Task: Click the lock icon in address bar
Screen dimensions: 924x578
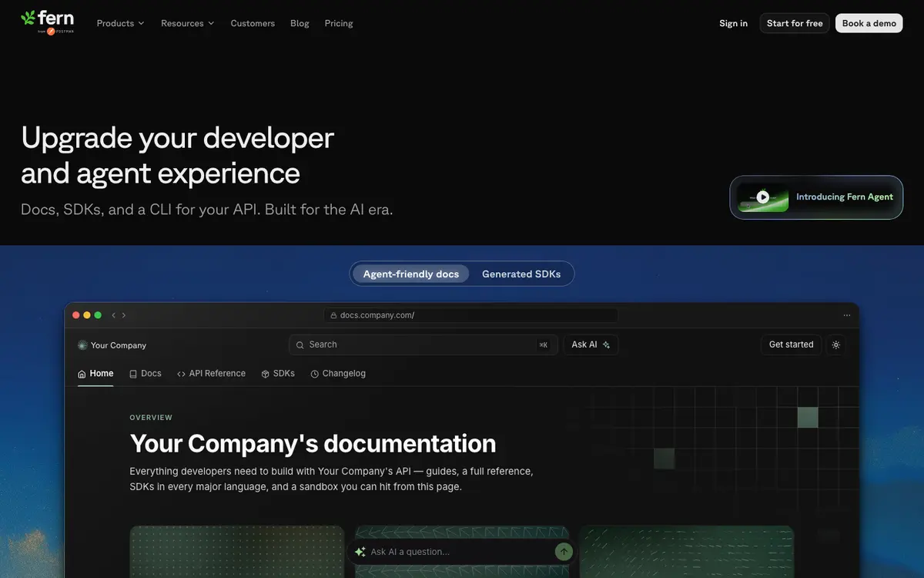Action: pos(334,315)
